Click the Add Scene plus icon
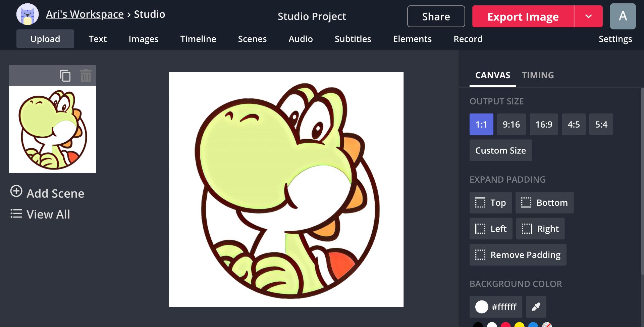 (x=16, y=191)
